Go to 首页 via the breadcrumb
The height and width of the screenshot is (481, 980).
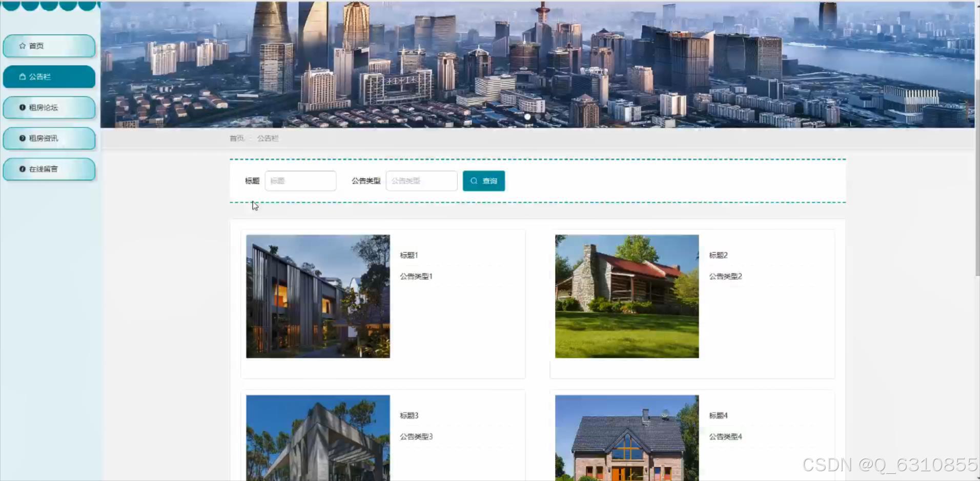tap(237, 138)
